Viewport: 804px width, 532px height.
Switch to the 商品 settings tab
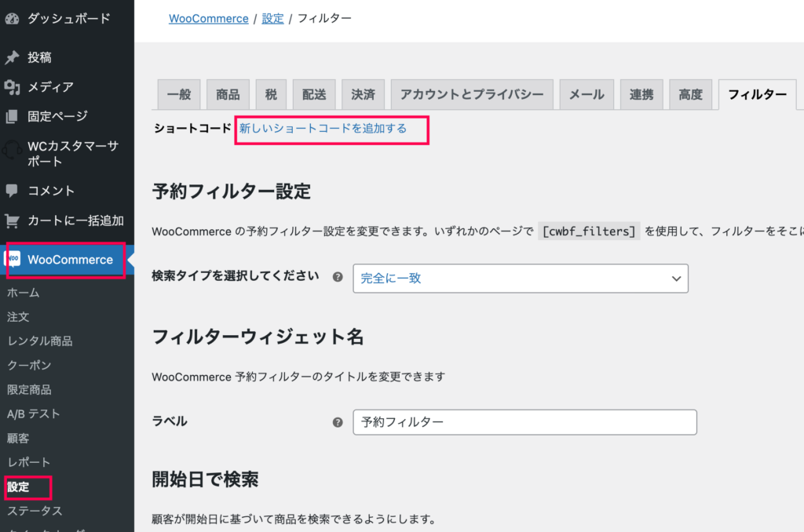click(228, 95)
